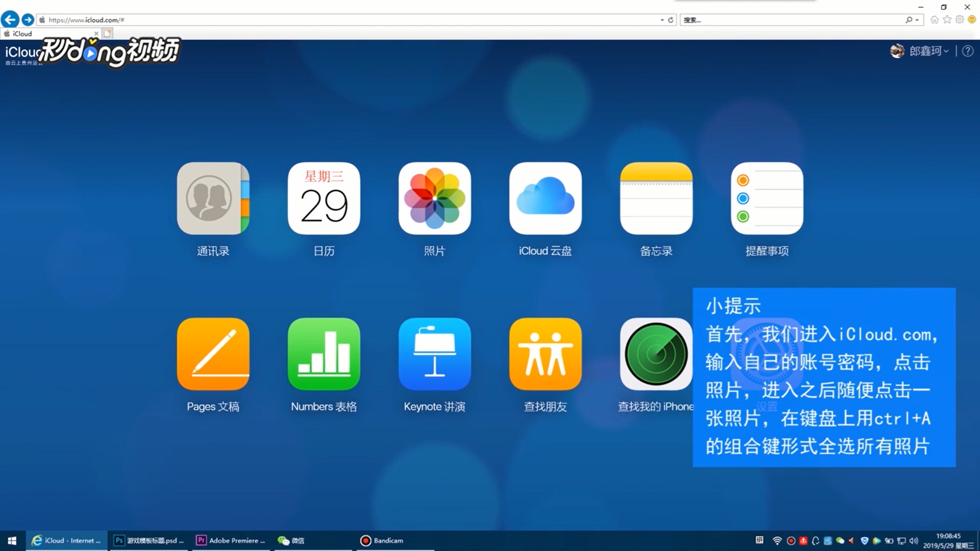Go back with the browser back arrow

coord(10,19)
